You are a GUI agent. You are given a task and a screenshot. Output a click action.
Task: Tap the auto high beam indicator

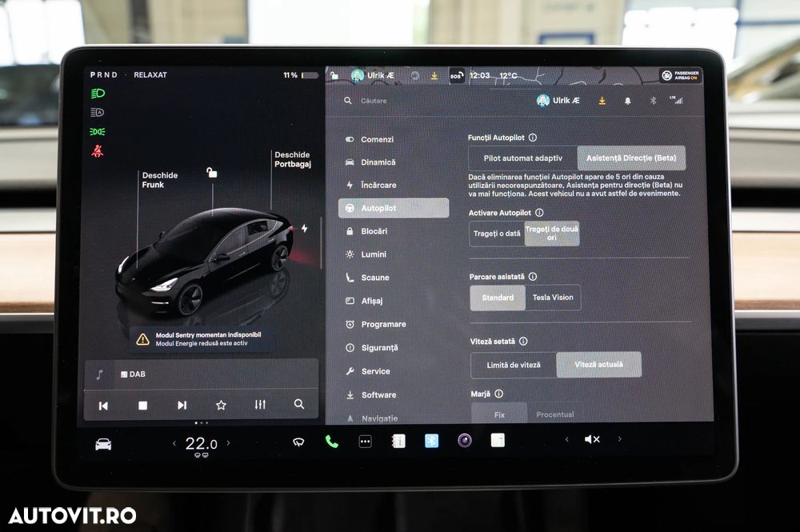[98, 112]
